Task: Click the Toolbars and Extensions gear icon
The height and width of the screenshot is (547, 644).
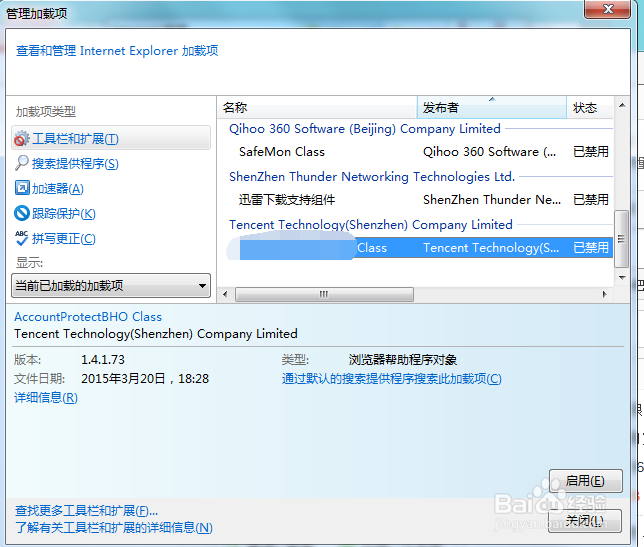Action: [x=22, y=138]
